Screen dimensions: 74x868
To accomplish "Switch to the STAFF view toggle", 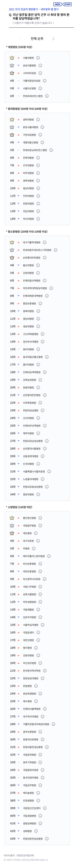I will pos(67,4).
